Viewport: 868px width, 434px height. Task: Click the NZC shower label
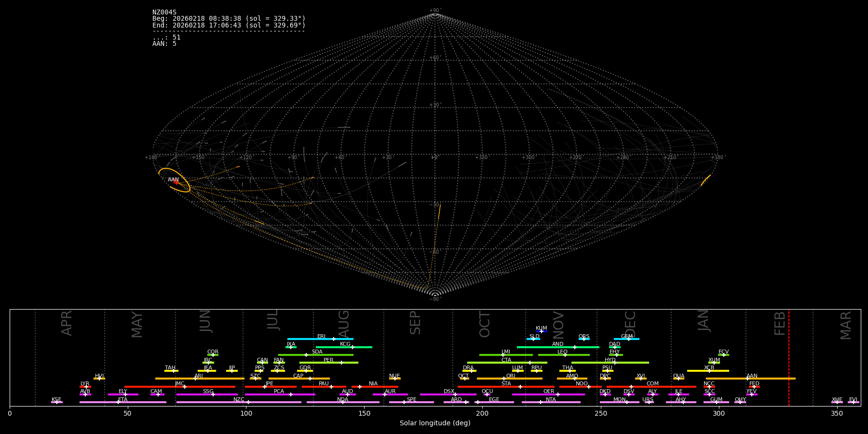click(x=239, y=400)
